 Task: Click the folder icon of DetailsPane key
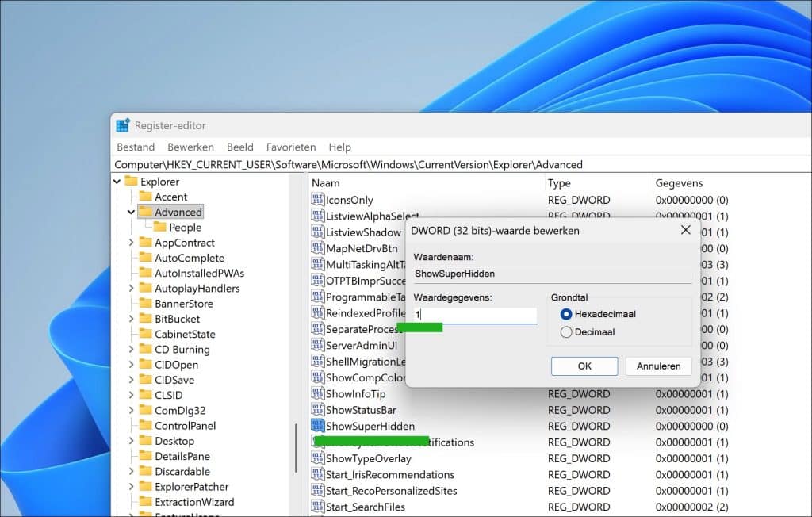pyautogui.click(x=146, y=456)
